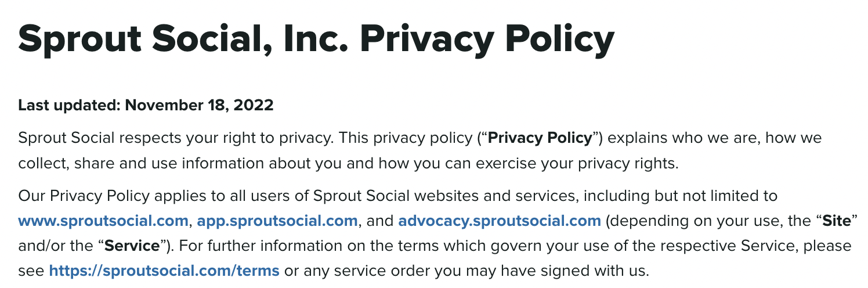This screenshot has width=868, height=288.
Task: Visit the https://sproutsocial.com/terms link
Action: coord(164,270)
